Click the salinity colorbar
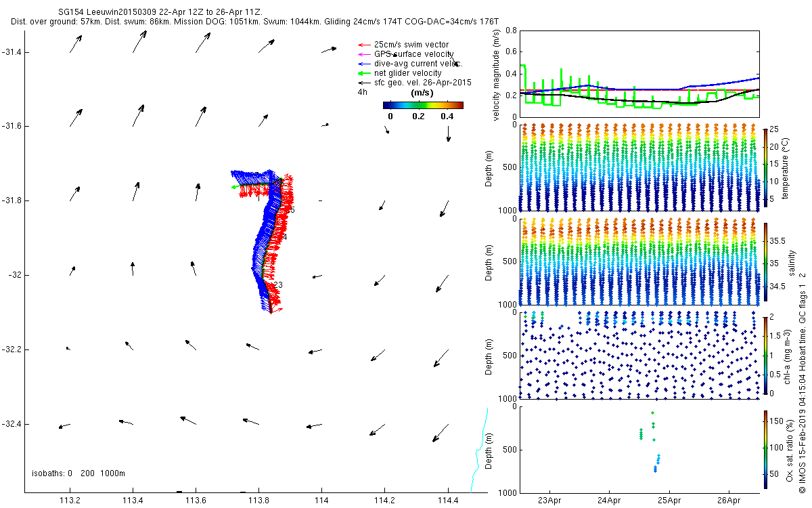 765,261
